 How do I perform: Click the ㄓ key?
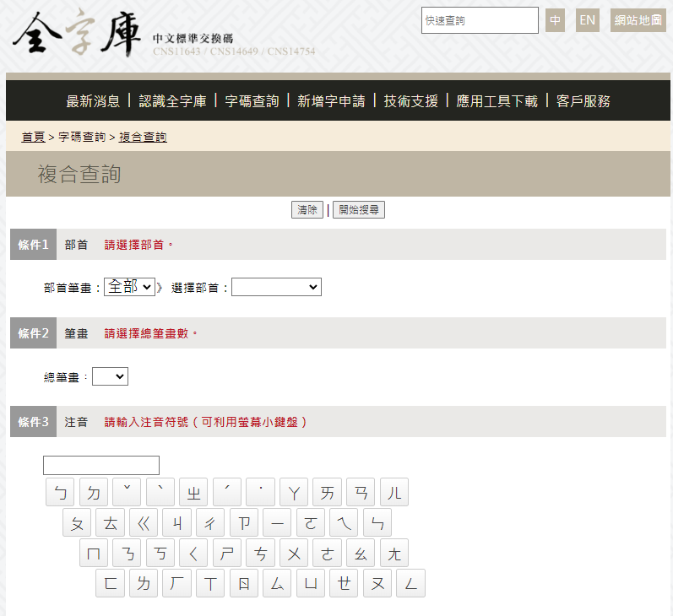pyautogui.click(x=193, y=492)
